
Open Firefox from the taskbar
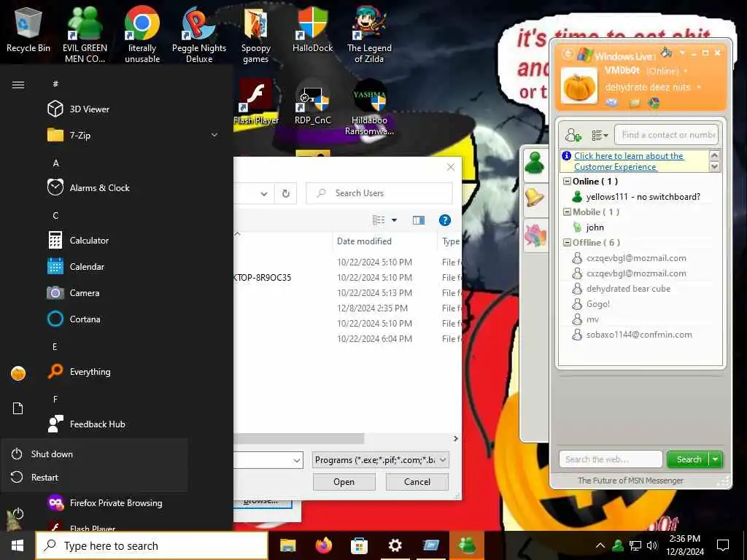pos(323,545)
